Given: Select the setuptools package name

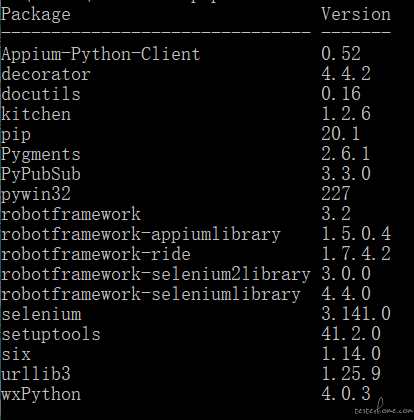Looking at the screenshot, I should coord(50,334).
